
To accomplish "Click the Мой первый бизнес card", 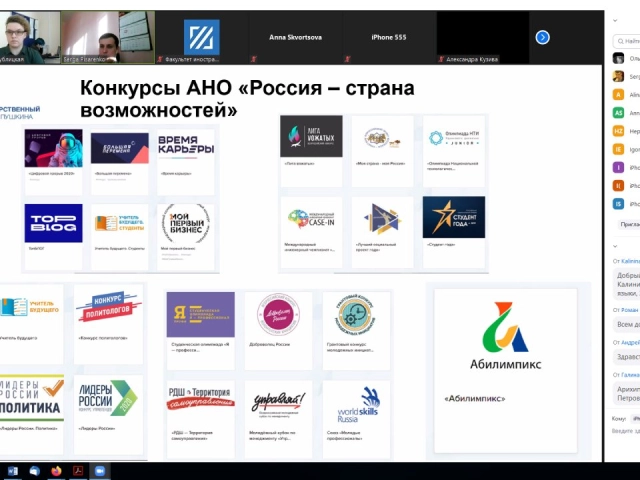I will [x=186, y=237].
